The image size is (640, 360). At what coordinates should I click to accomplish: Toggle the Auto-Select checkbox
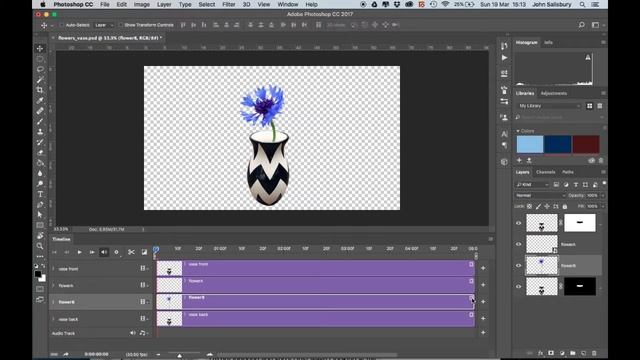point(62,25)
